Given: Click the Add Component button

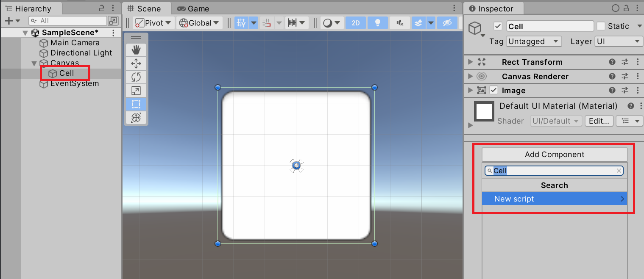Looking at the screenshot, I should click(x=554, y=155).
